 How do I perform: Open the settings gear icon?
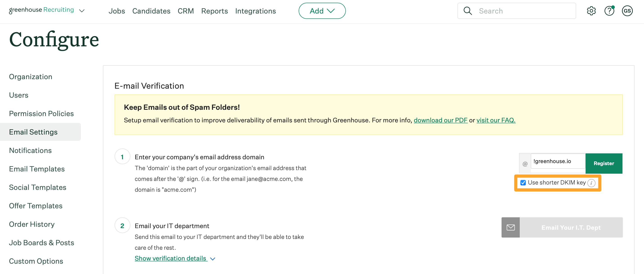(591, 11)
